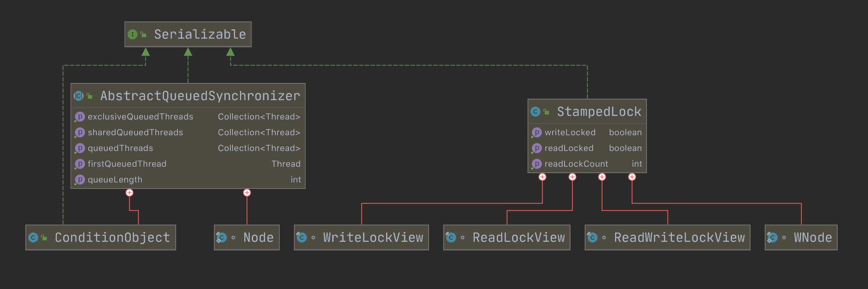Select the ReadWriteLockView class node
This screenshot has height=289, width=868.
pos(667,237)
